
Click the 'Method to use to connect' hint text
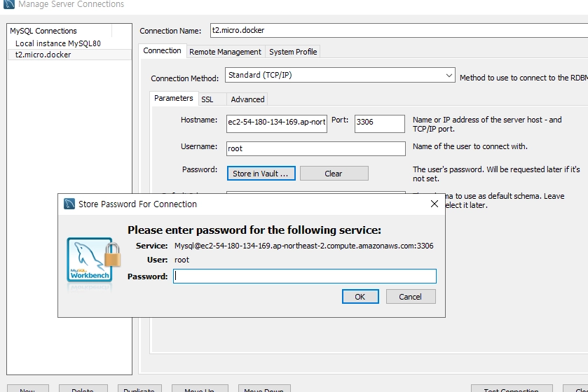tap(524, 78)
